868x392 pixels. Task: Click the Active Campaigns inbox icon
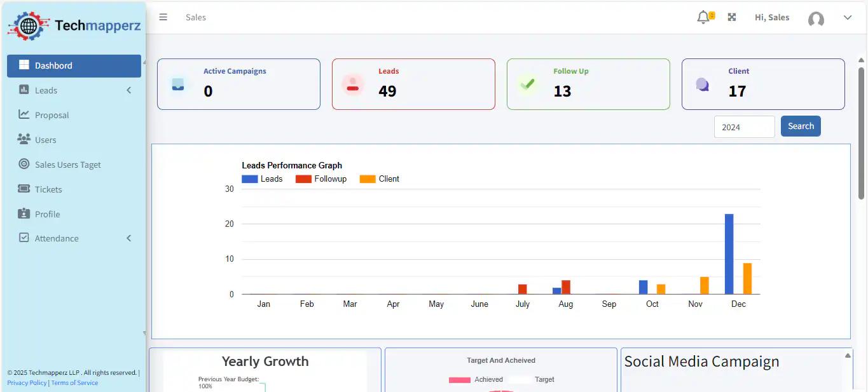(x=178, y=84)
